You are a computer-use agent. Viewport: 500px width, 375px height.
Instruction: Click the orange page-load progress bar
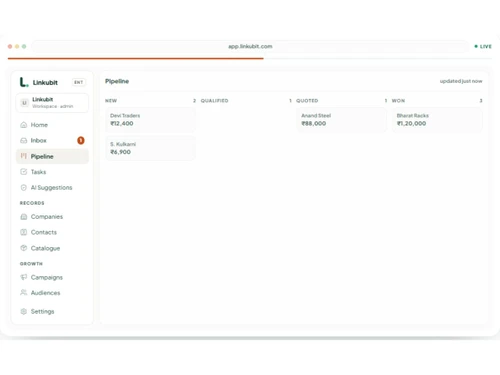pyautogui.click(x=135, y=58)
